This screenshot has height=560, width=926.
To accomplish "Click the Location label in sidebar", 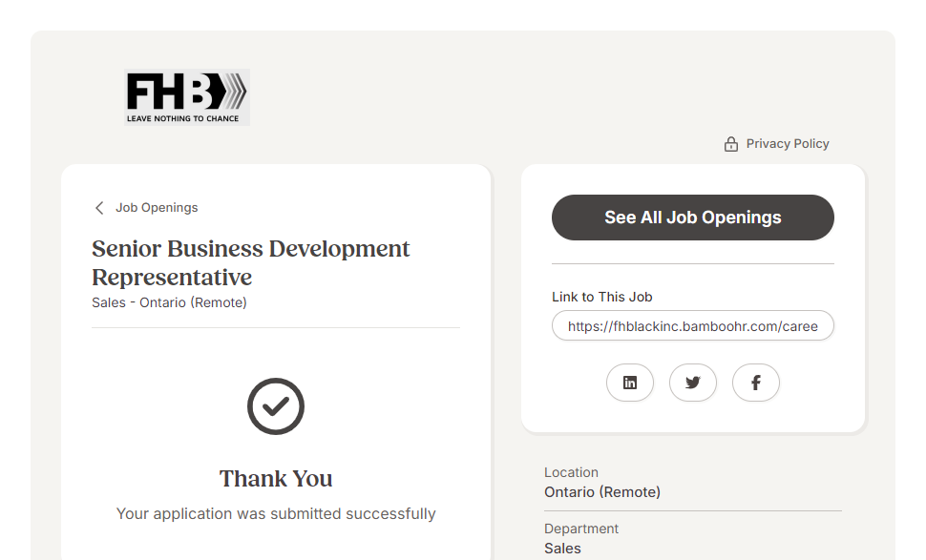I will click(x=571, y=472).
